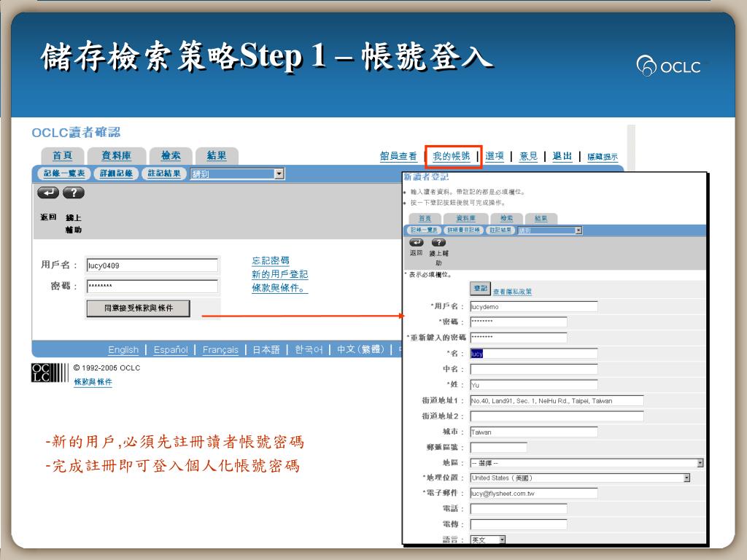The height and width of the screenshot is (560, 747).
Task: Click the empty 電傳 field
Action: (x=519, y=524)
